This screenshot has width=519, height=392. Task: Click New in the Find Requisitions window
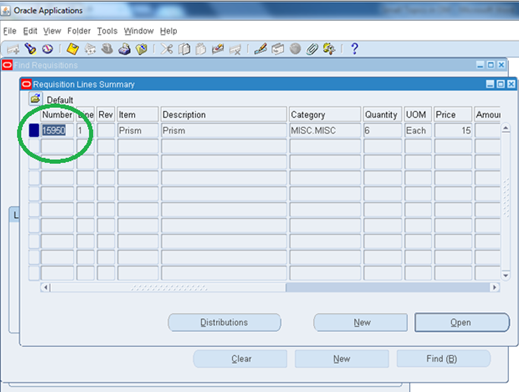(342, 359)
